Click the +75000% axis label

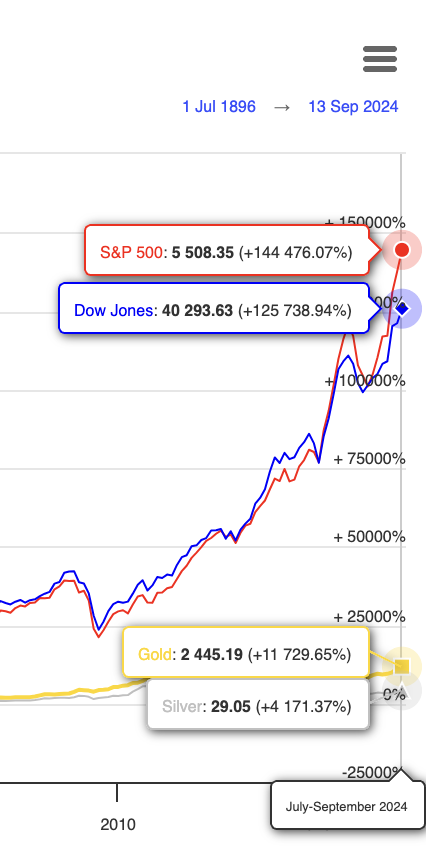pos(369,459)
